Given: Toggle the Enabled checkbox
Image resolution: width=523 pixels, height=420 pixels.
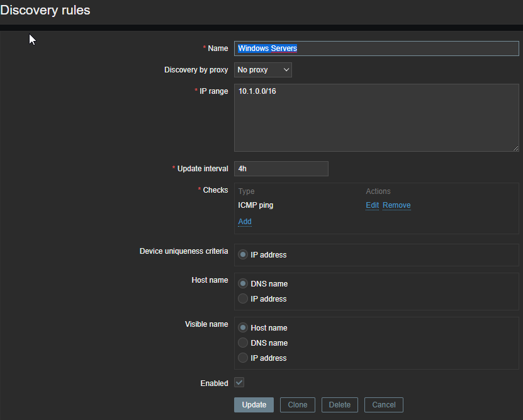Looking at the screenshot, I should (x=239, y=383).
